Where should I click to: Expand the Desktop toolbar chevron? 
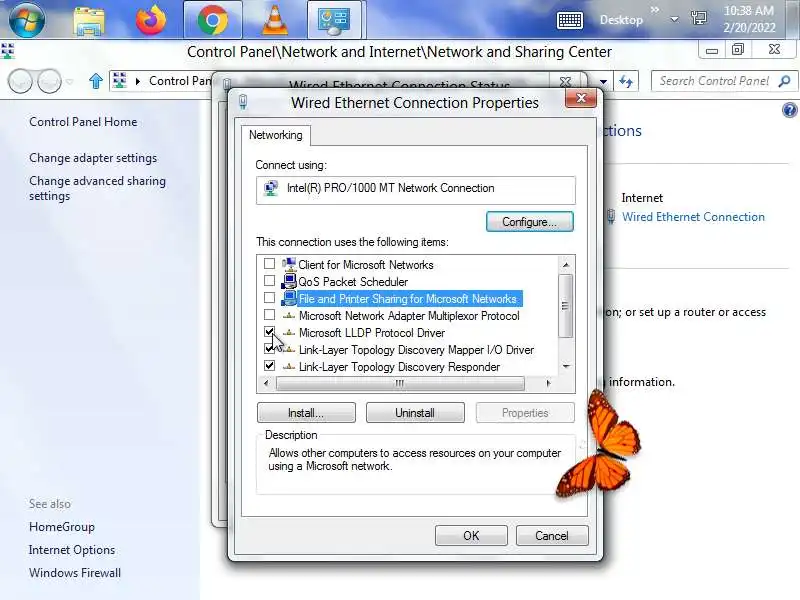(655, 9)
